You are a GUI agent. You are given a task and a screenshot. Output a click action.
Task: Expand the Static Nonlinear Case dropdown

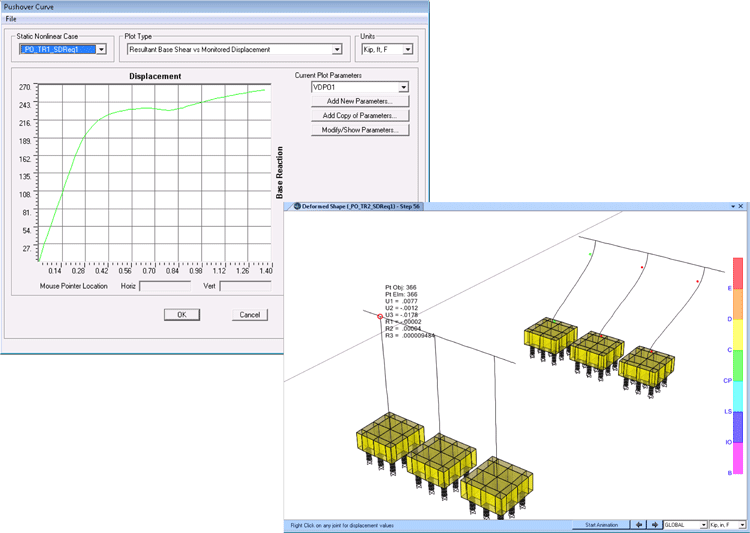tap(101, 49)
